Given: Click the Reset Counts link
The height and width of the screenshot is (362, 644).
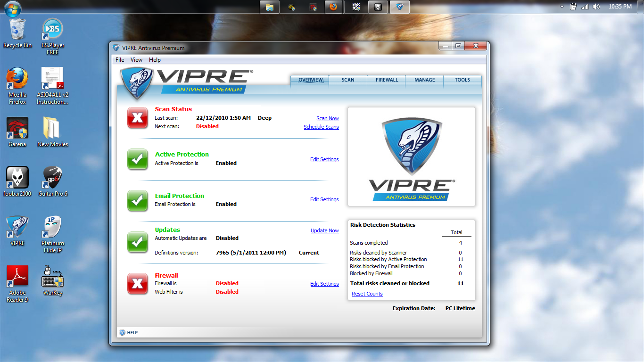Looking at the screenshot, I should click(x=367, y=294).
